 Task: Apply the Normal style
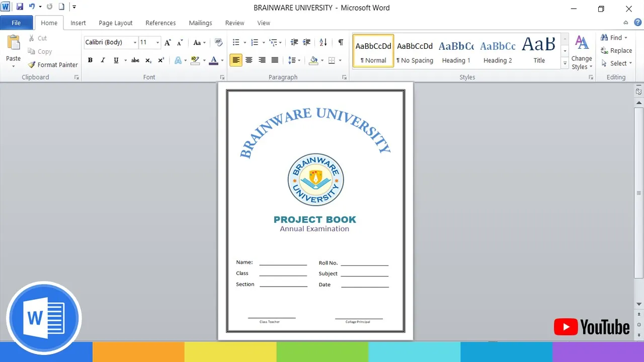pyautogui.click(x=373, y=51)
